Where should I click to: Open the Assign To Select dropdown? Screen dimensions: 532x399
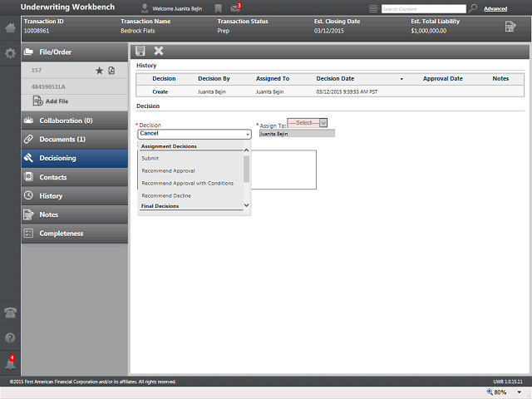point(307,123)
